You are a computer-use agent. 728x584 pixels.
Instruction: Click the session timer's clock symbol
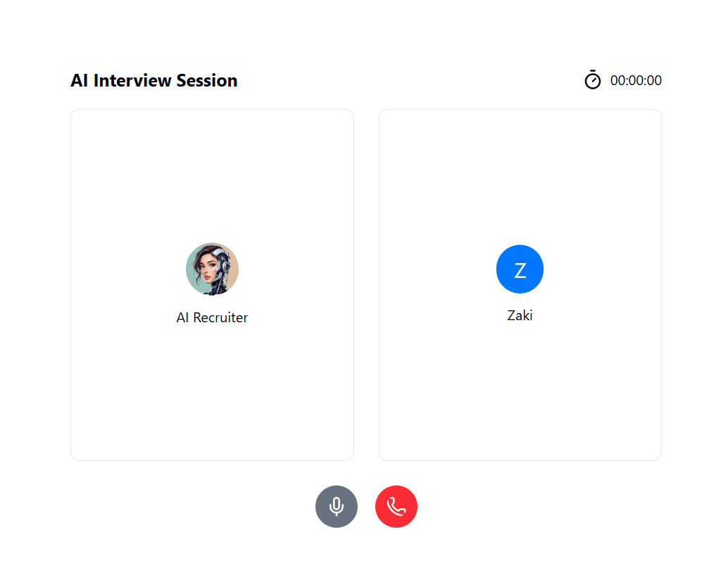(x=592, y=80)
